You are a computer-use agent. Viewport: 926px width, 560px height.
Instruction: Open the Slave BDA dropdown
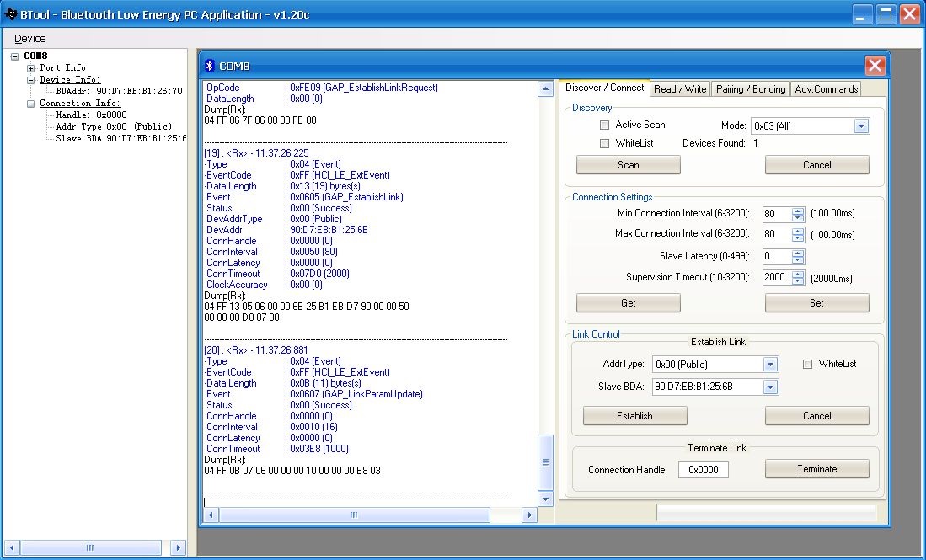[x=770, y=387]
